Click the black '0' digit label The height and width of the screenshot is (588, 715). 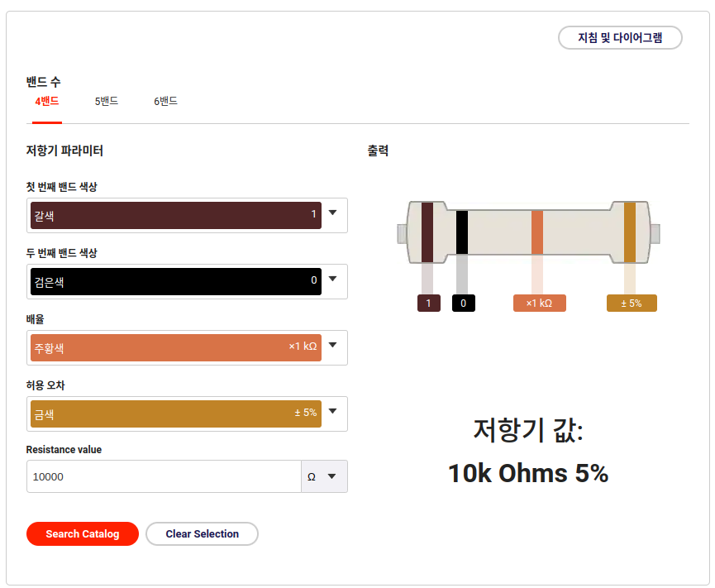(463, 304)
